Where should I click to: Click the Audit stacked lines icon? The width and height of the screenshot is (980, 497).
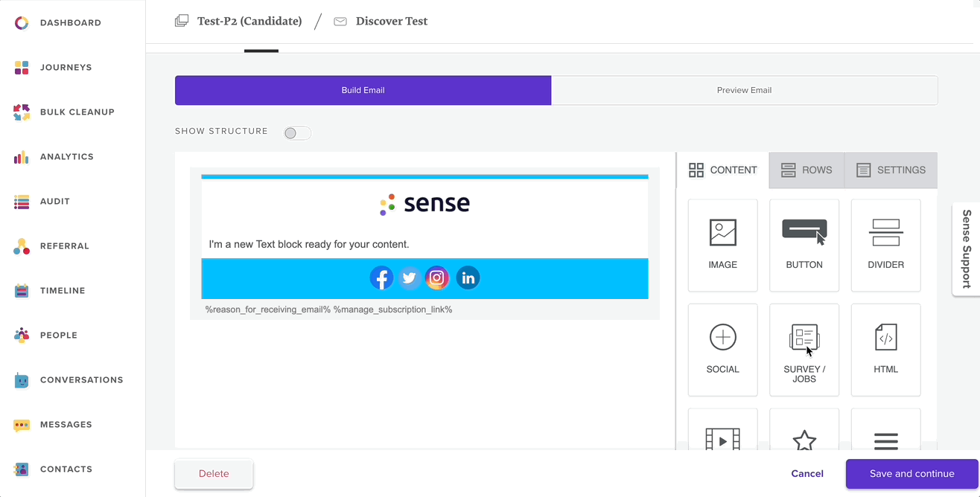click(x=22, y=202)
